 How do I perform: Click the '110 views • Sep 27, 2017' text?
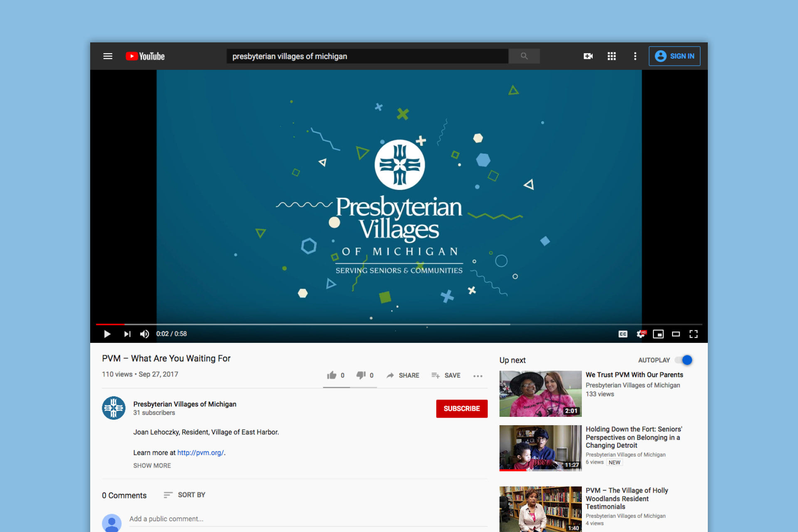tap(140, 374)
